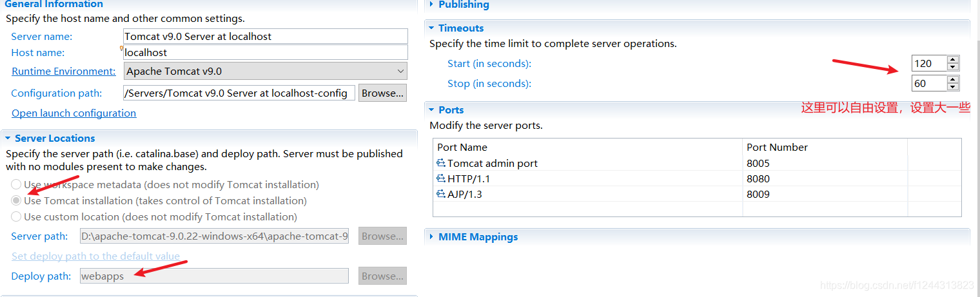This screenshot has height=297, width=980.
Task: Select Use workspace metadata radio option
Action: point(16,185)
